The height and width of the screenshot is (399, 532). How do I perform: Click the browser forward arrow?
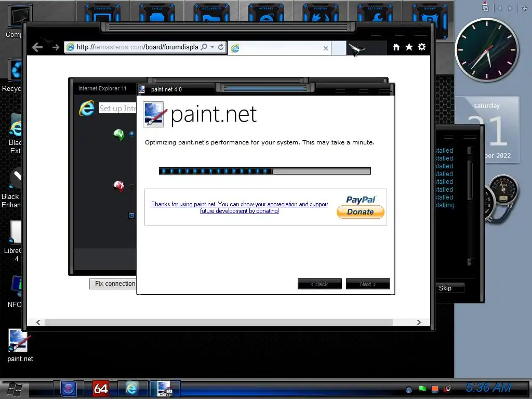point(56,47)
